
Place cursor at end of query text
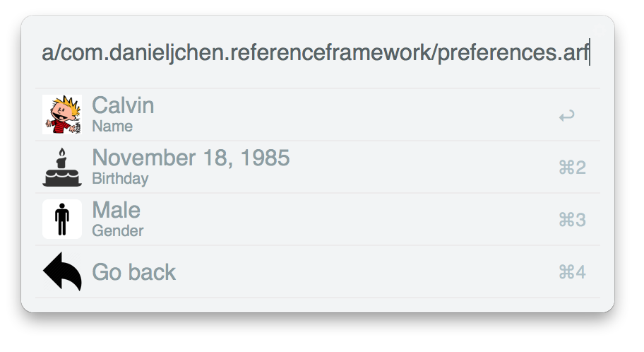tap(590, 52)
